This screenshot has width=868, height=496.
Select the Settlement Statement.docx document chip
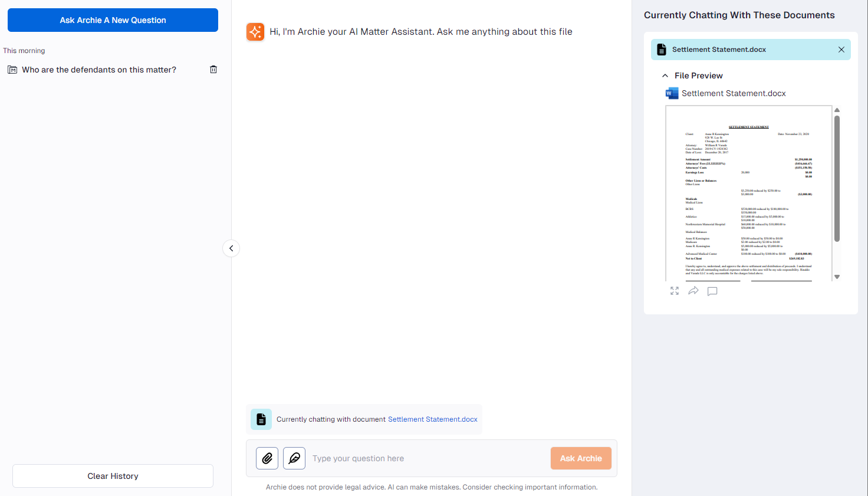coord(719,50)
